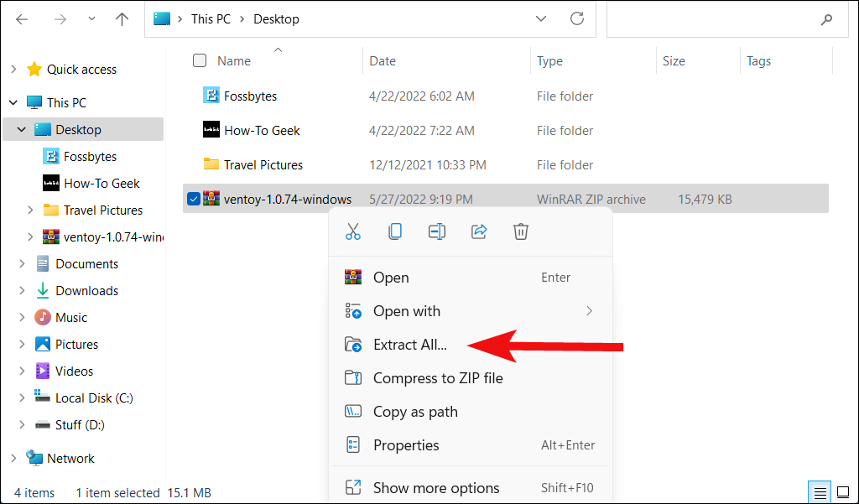Navigate up one folder level
The image size is (859, 504).
tap(122, 18)
